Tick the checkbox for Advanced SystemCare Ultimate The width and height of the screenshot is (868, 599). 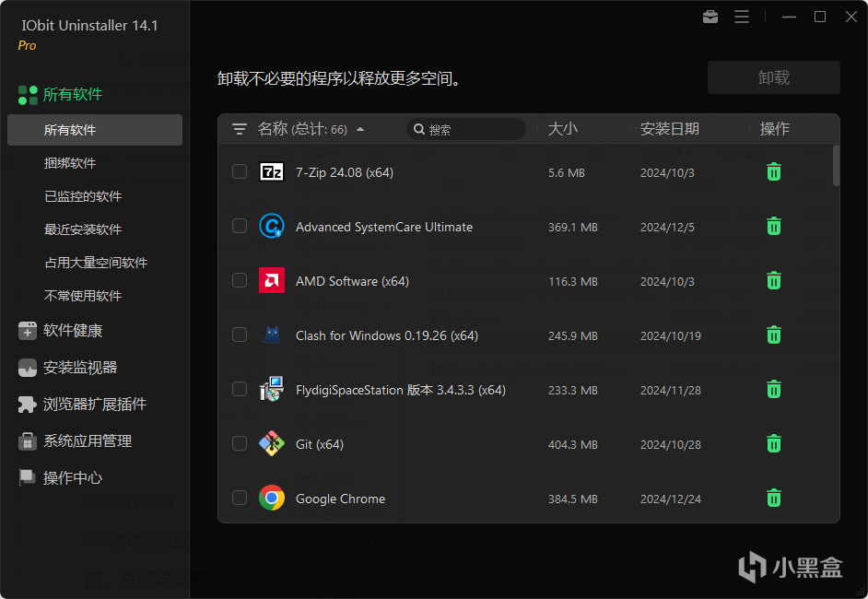240,226
